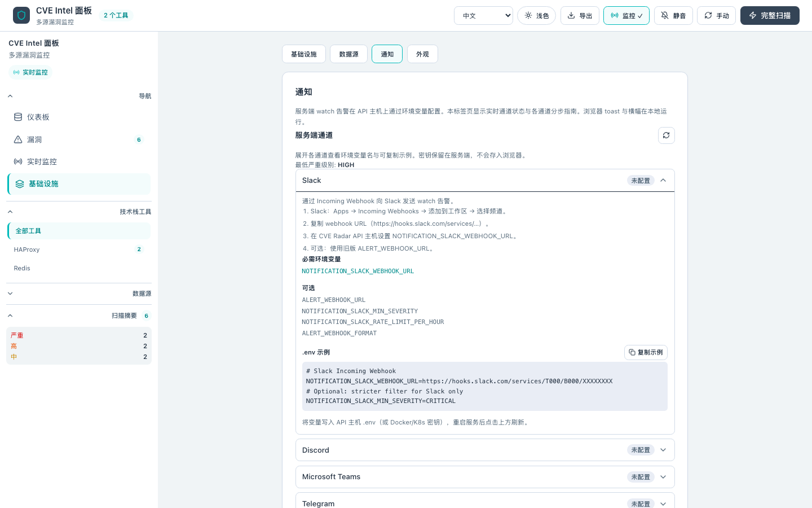Click NOTIFICATION_SLACK_MIN_SEVERITY optional variable
The image size is (812, 508).
point(360,311)
